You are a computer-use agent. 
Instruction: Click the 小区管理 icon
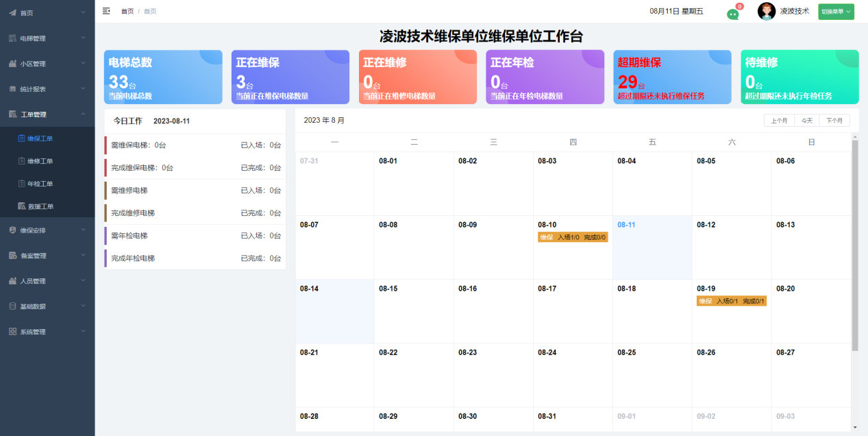point(12,64)
